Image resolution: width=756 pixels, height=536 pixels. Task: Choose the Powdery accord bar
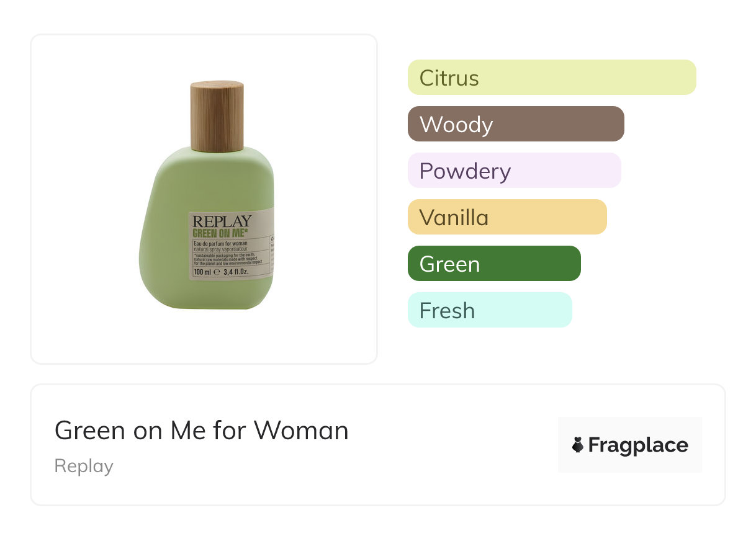[514, 171]
